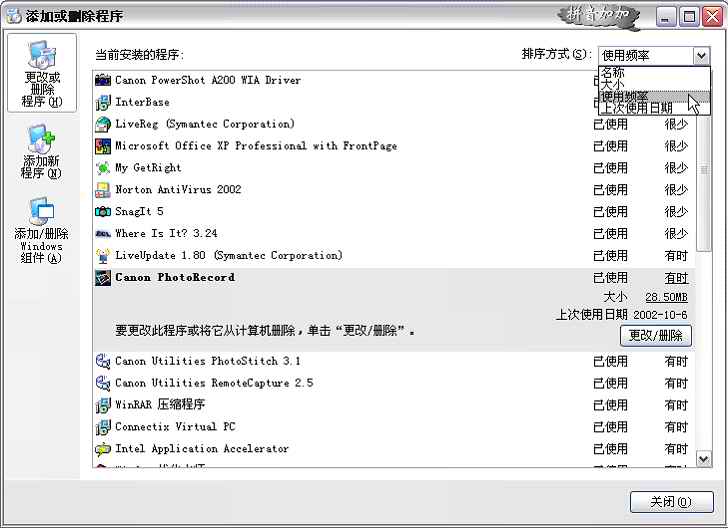Click the Norton AntiVirus 2002 icon
Image resolution: width=728 pixels, height=529 pixels.
(103, 189)
